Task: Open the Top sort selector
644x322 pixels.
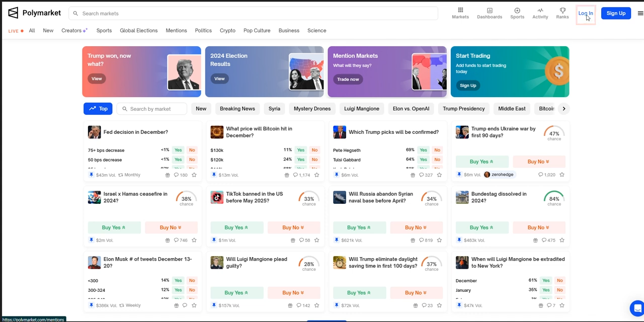Action: [x=98, y=109]
